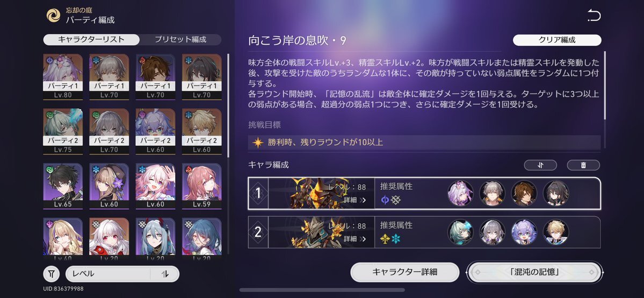644x298 pixels.
Task: Open the character filter funnel icon
Action: click(52, 274)
